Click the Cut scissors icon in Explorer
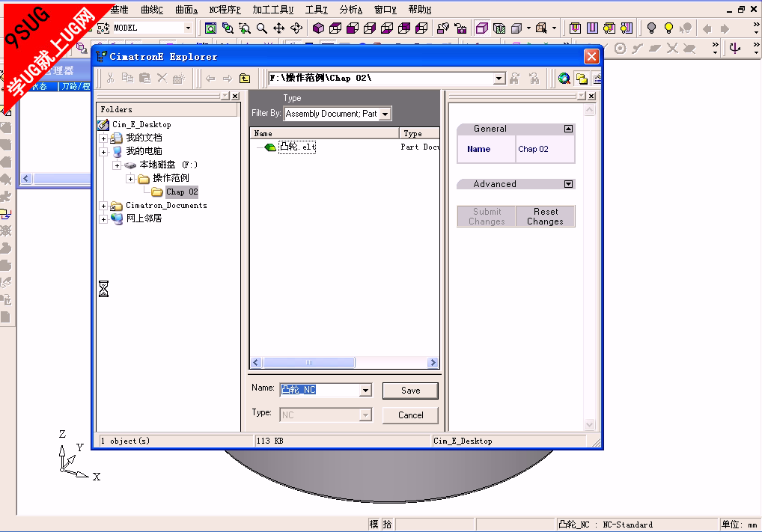 point(110,79)
